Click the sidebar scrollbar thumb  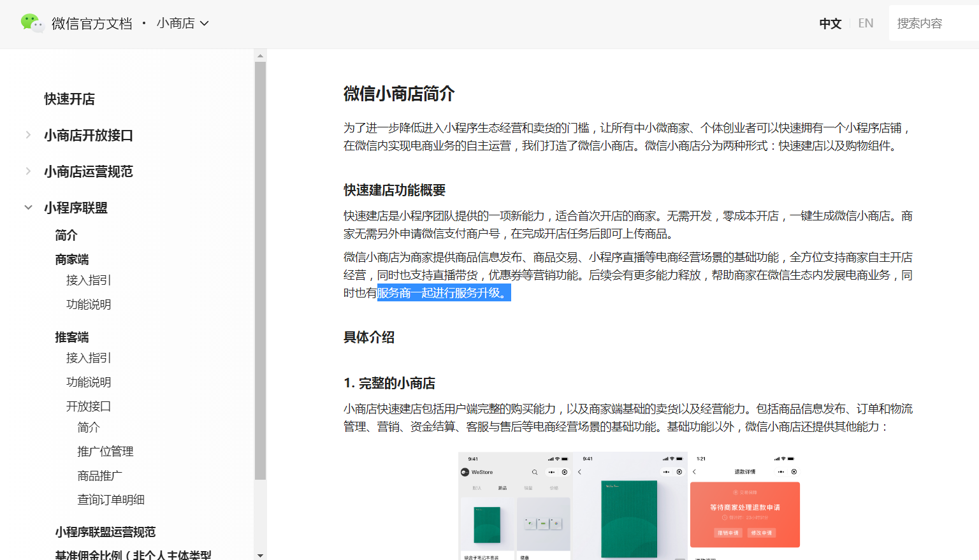260,271
